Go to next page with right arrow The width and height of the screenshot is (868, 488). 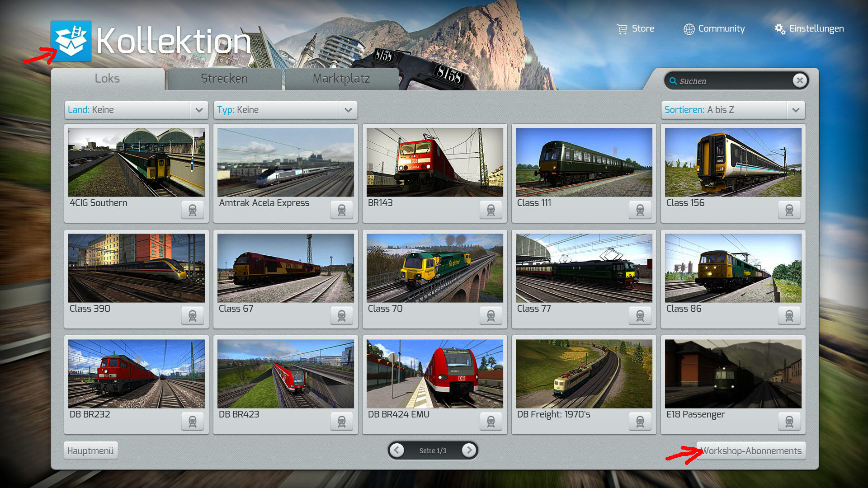pos(469,450)
